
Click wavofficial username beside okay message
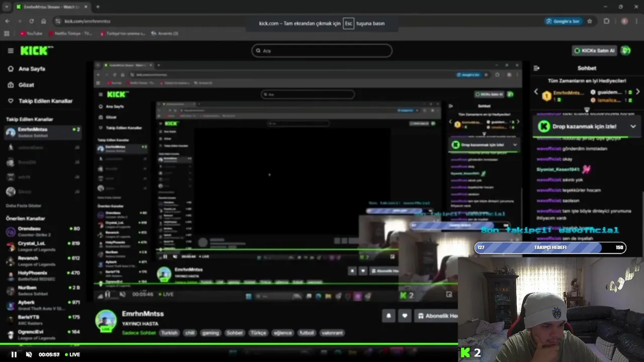pos(548,159)
